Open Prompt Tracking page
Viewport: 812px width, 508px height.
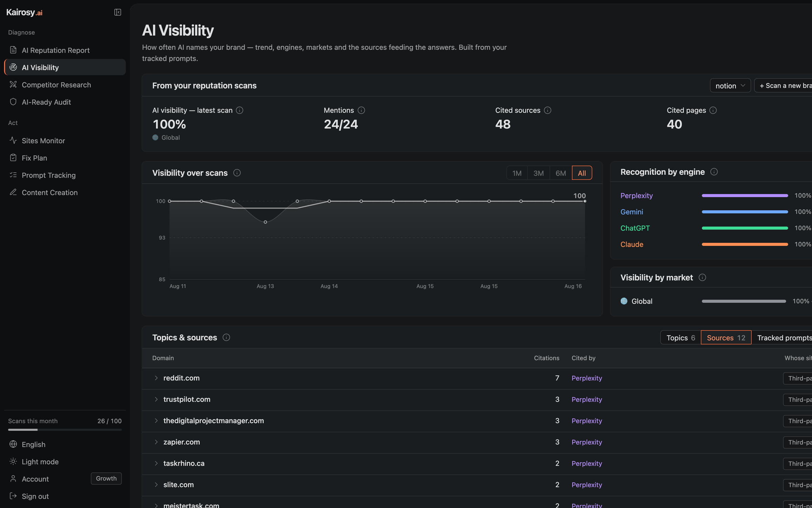[65, 175]
